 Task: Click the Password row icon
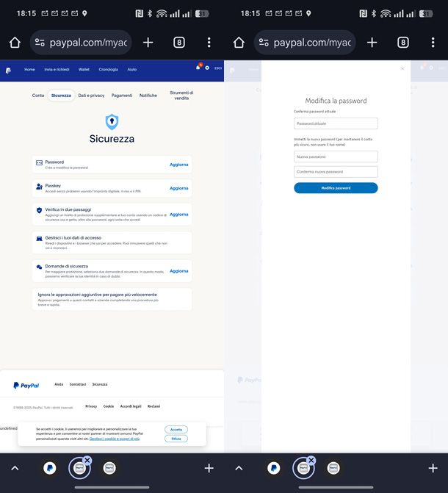point(39,162)
